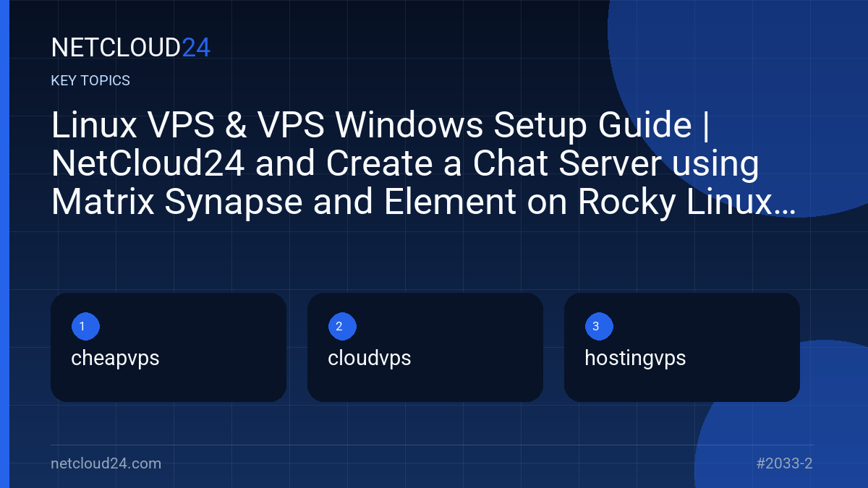Click the NETCLOUD24 logo text
The height and width of the screenshot is (488, 868).
click(x=131, y=48)
